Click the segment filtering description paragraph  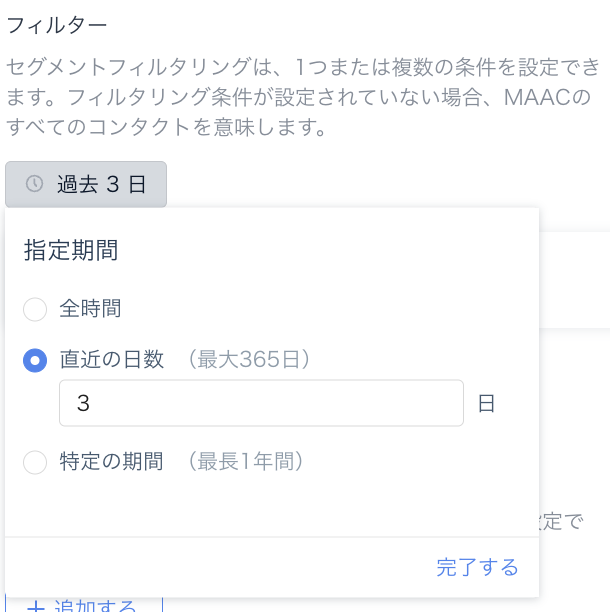302,97
